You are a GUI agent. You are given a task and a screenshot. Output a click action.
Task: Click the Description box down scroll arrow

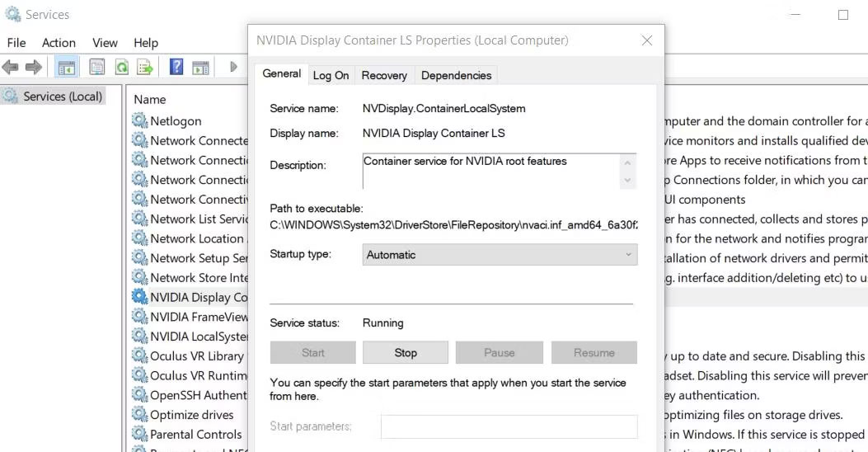pyautogui.click(x=627, y=180)
